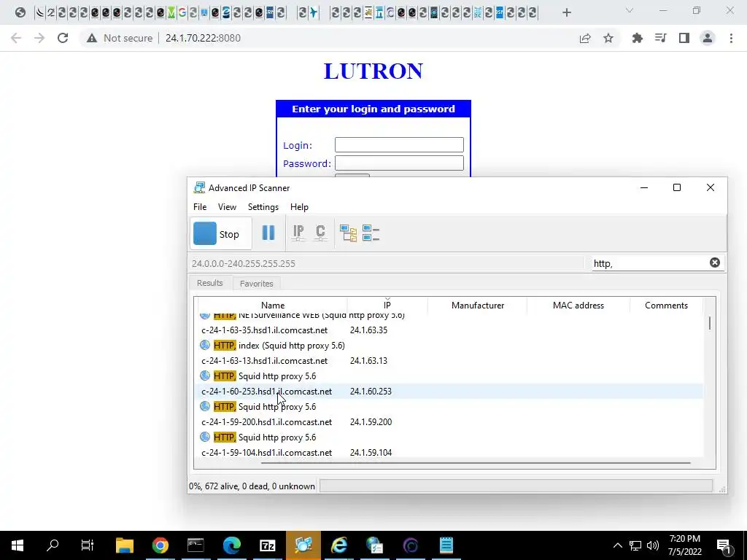Select row c-24-1-63-35.hsd1.il.comcast.net
This screenshot has height=560, width=747.
tap(450, 330)
